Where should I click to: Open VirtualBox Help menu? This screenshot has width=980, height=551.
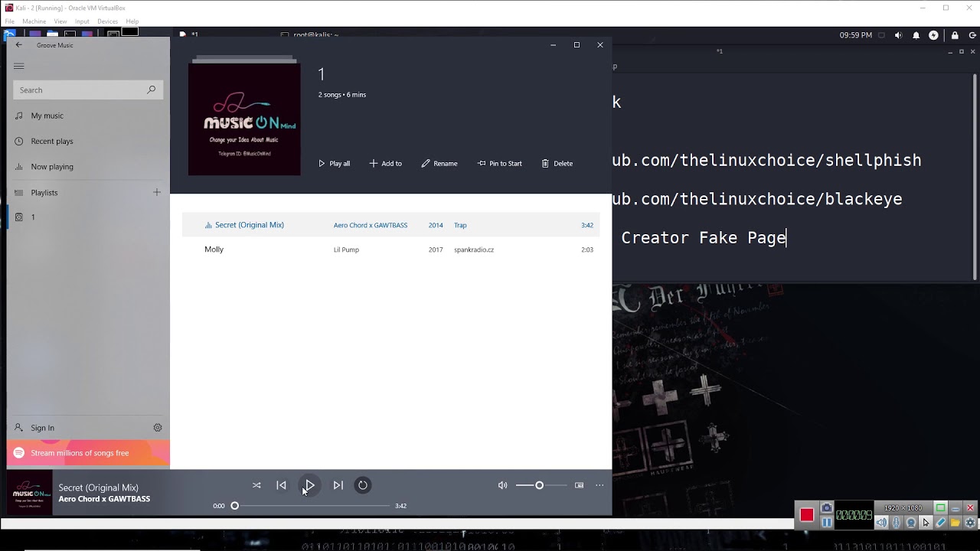pos(132,21)
